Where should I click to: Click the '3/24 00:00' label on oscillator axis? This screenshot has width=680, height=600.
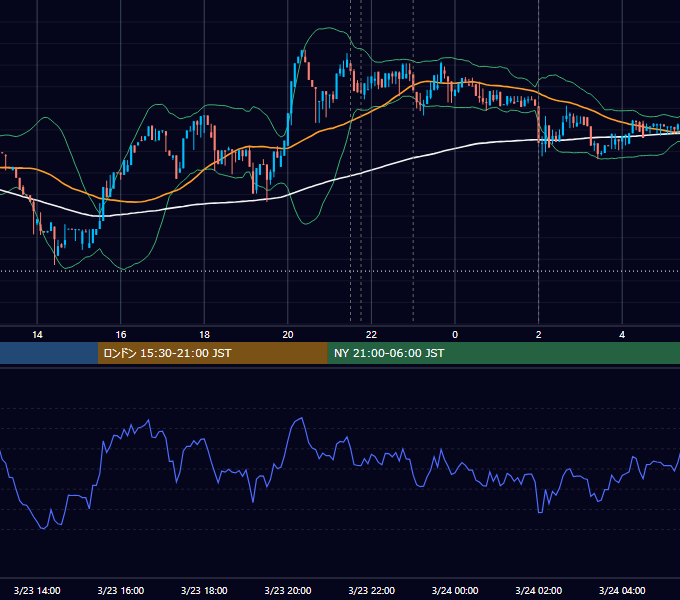(455, 590)
